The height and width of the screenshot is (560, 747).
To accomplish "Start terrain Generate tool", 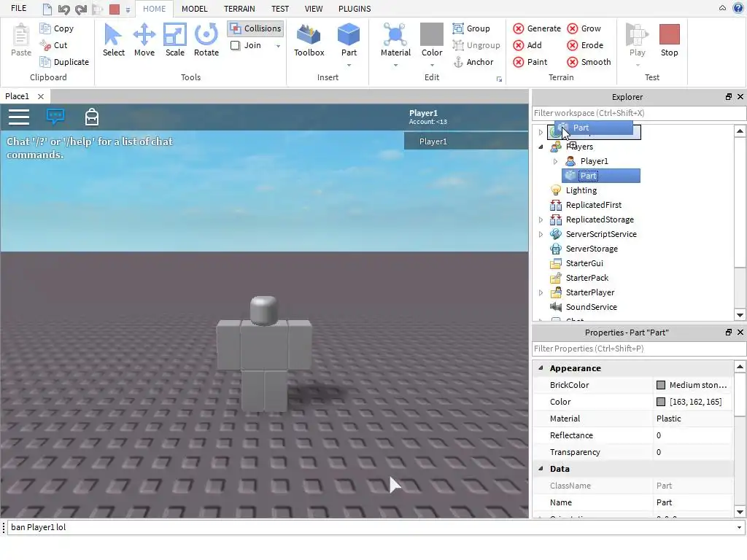I will pyautogui.click(x=537, y=28).
